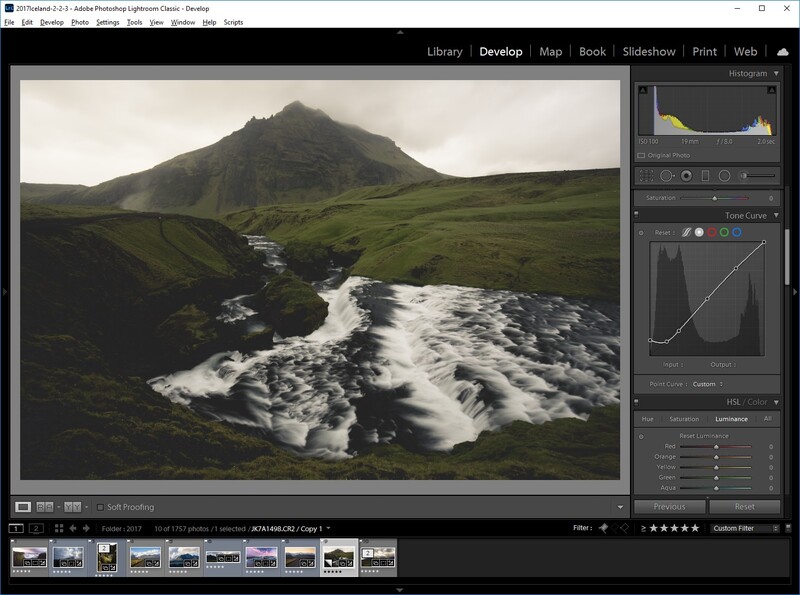Screen dimensions: 800x595
Task: Collapse the HSL / Color panel
Action: click(776, 402)
